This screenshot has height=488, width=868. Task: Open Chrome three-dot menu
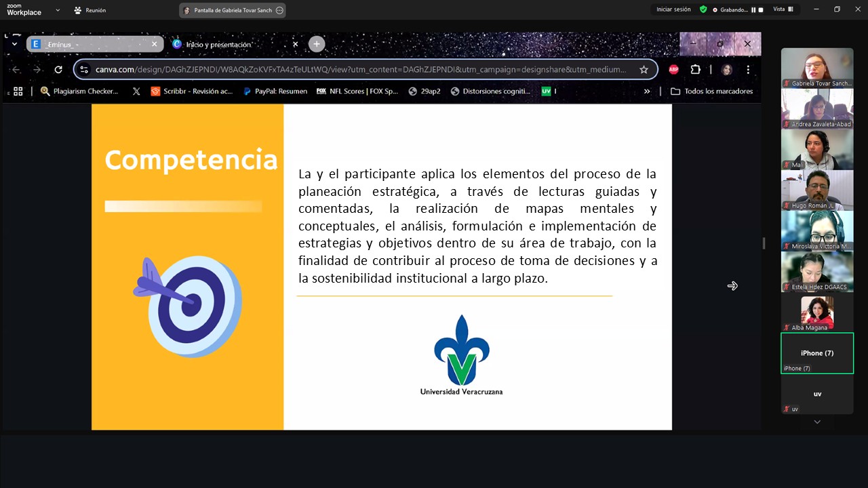click(x=748, y=69)
